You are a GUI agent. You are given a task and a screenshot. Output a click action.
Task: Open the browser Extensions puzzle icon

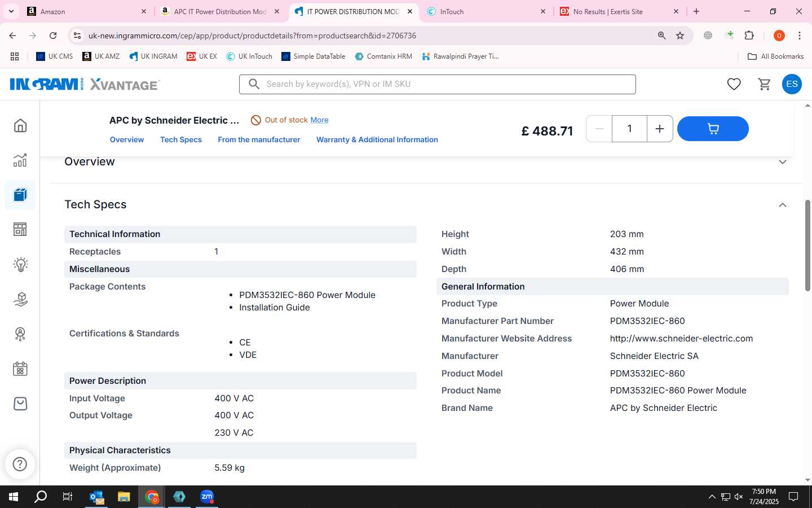pos(749,36)
